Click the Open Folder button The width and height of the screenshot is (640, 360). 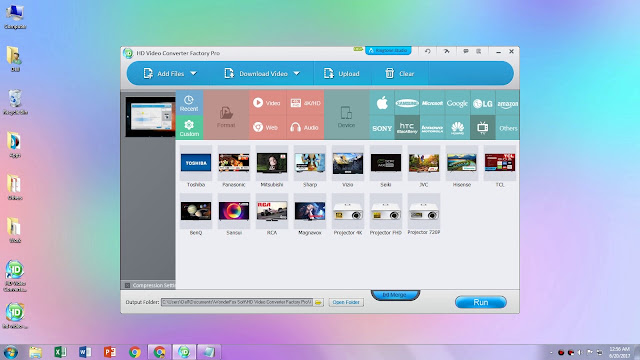pyautogui.click(x=346, y=302)
